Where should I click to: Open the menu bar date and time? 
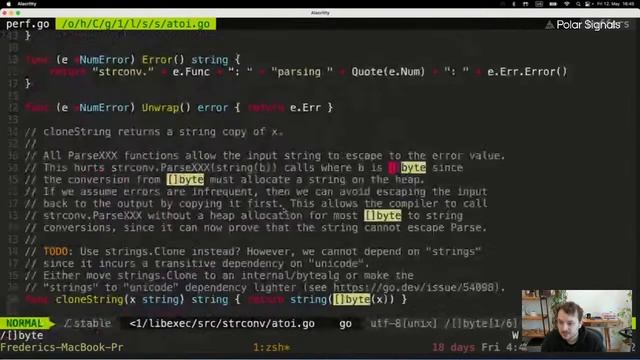point(616,4)
